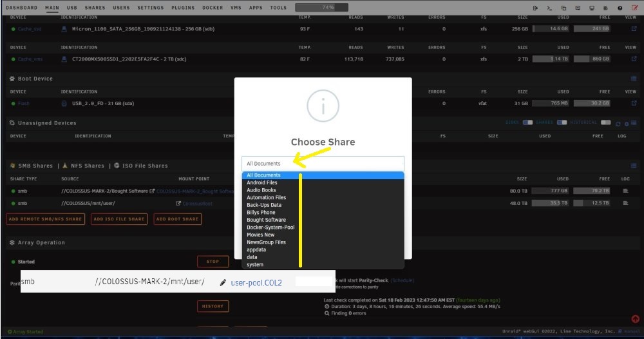
Task: Open the Cache_ssd device link
Action: pos(30,29)
